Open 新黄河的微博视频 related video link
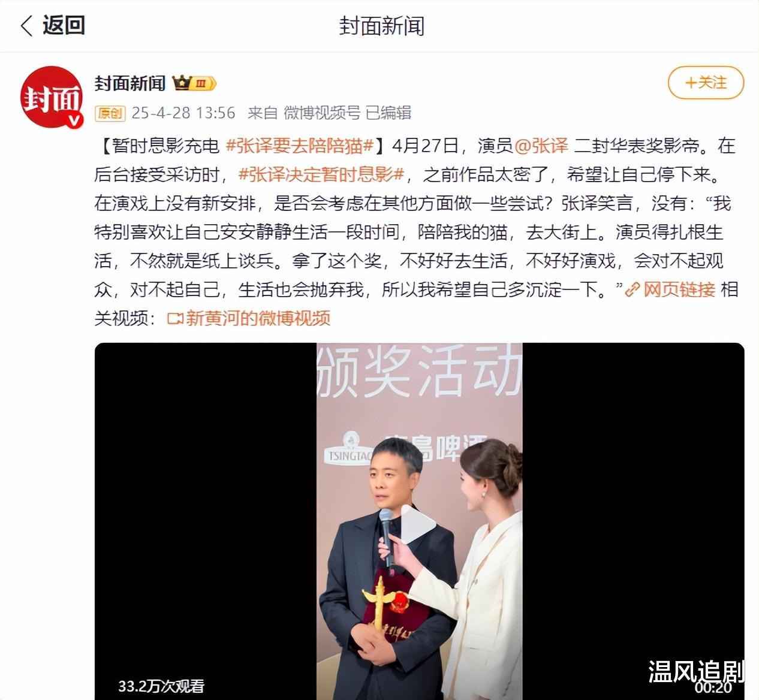The image size is (759, 700). (258, 318)
